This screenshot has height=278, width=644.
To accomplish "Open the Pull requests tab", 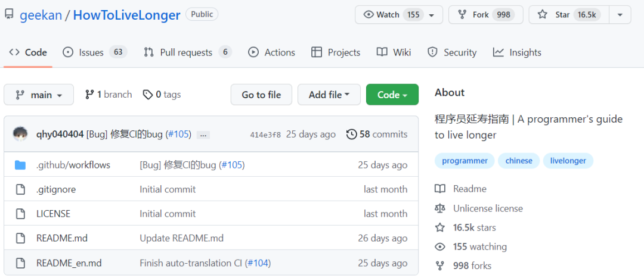I will coord(187,52).
